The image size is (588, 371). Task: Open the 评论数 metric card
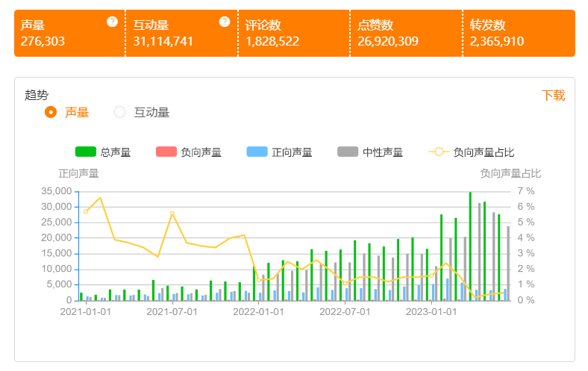pyautogui.click(x=294, y=34)
